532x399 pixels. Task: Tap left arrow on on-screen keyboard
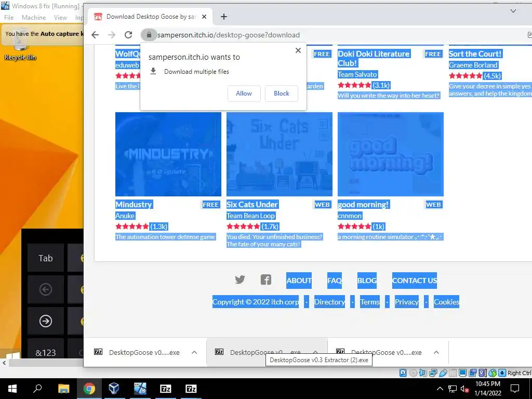(46, 289)
